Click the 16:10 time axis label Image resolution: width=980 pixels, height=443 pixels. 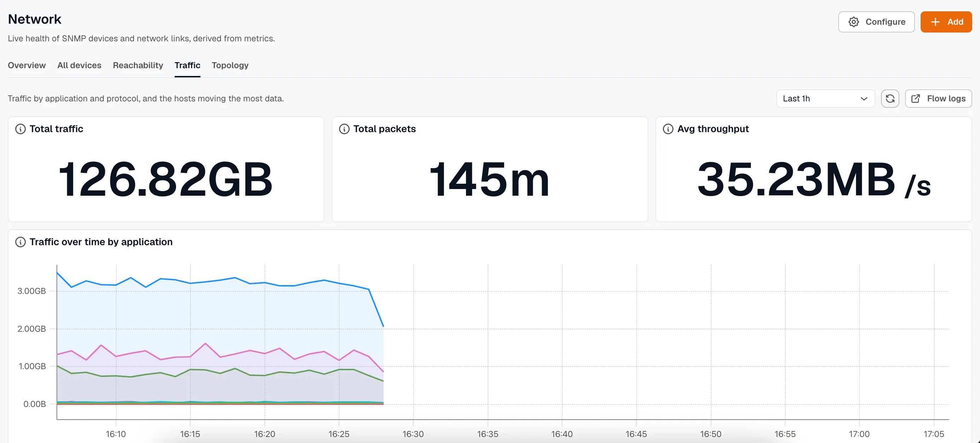[x=116, y=434]
